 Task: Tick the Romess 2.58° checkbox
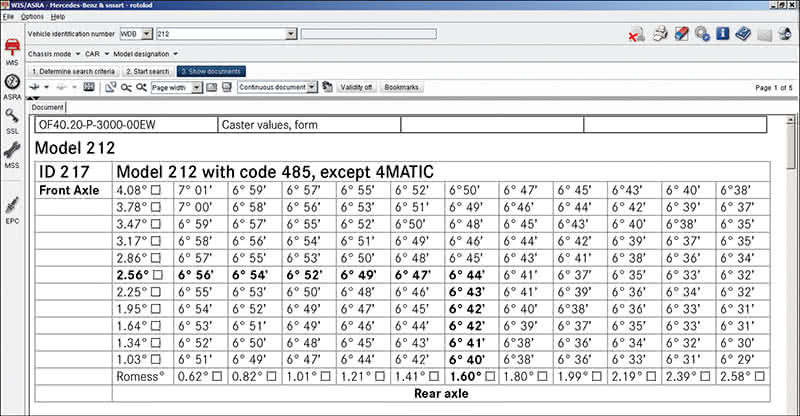(759, 376)
